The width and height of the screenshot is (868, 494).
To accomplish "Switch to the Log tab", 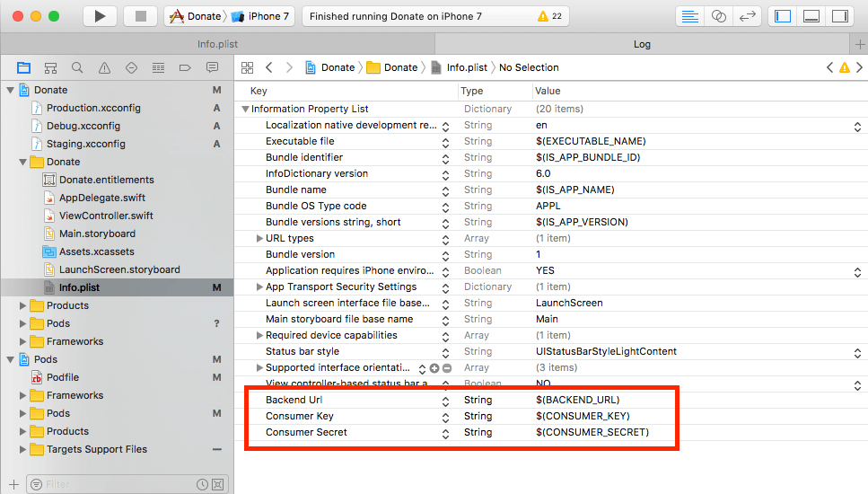I will [641, 43].
